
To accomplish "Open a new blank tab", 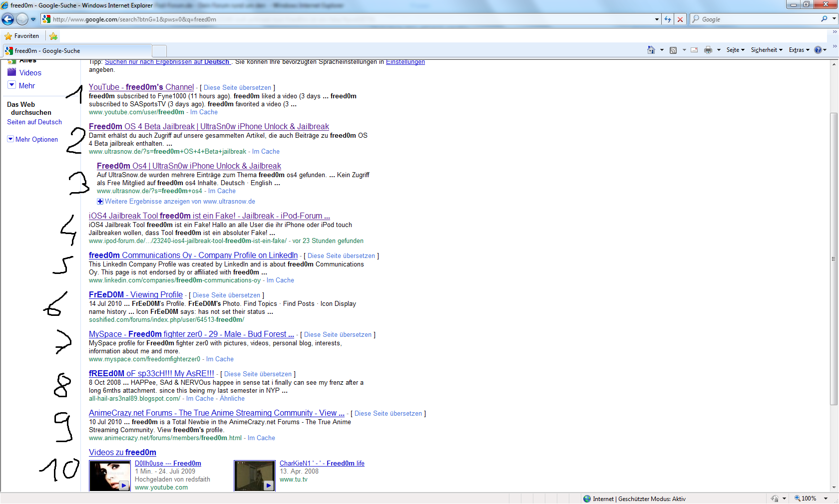I will click(159, 51).
